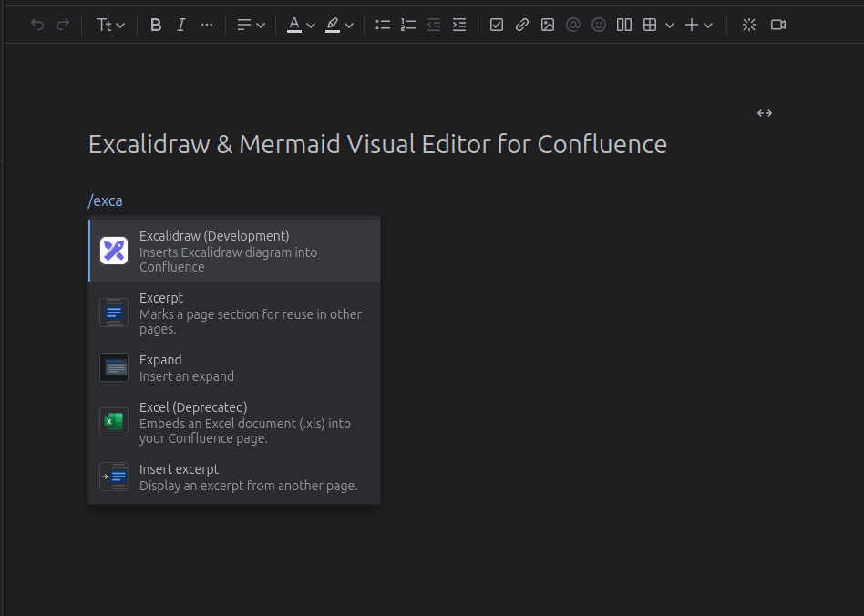The width and height of the screenshot is (864, 616).
Task: Click the Undo arrow icon
Action: [x=37, y=25]
